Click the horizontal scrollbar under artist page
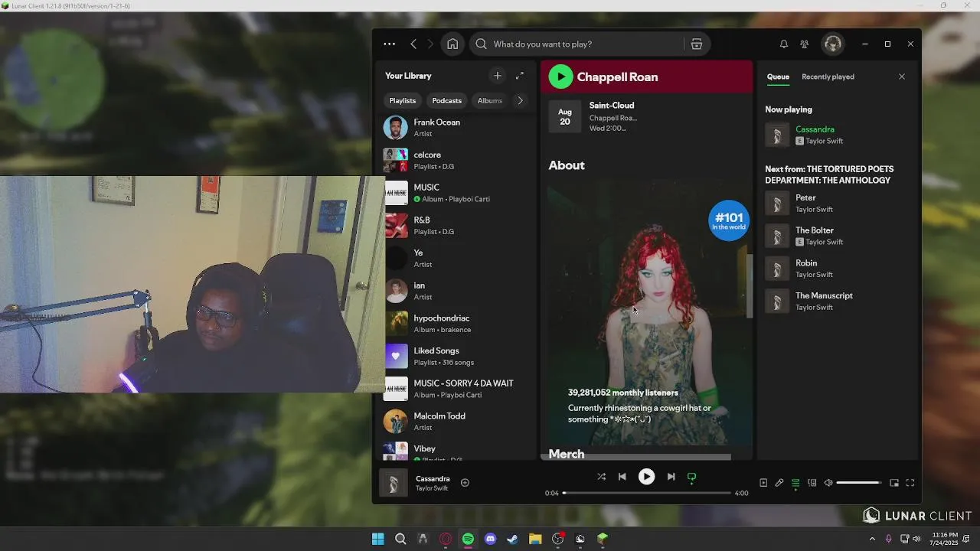The image size is (980, 551). click(635, 458)
